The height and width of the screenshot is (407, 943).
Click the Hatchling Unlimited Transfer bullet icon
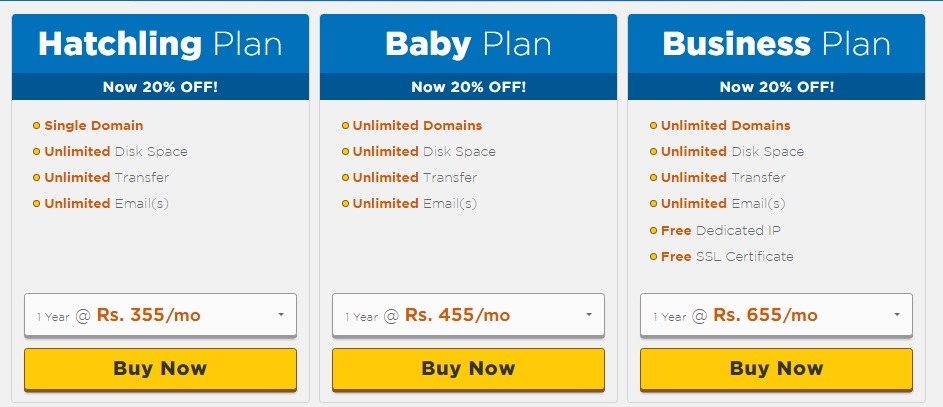[37, 178]
